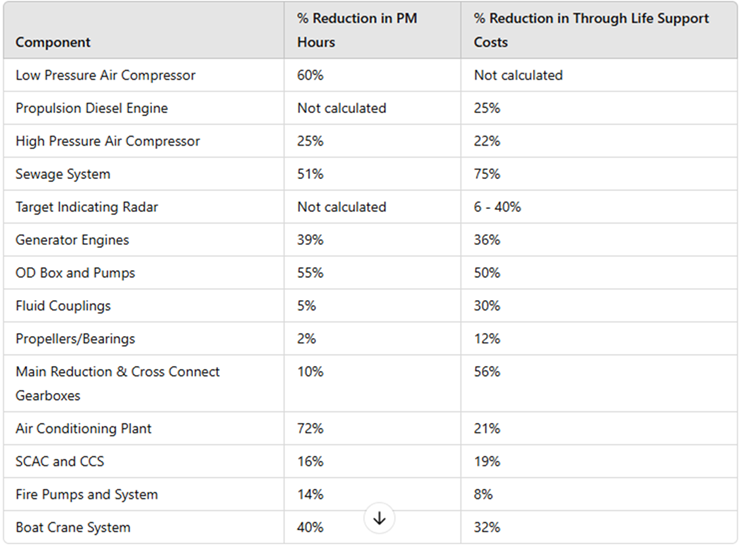Click the scroll-down arrow button

click(379, 518)
